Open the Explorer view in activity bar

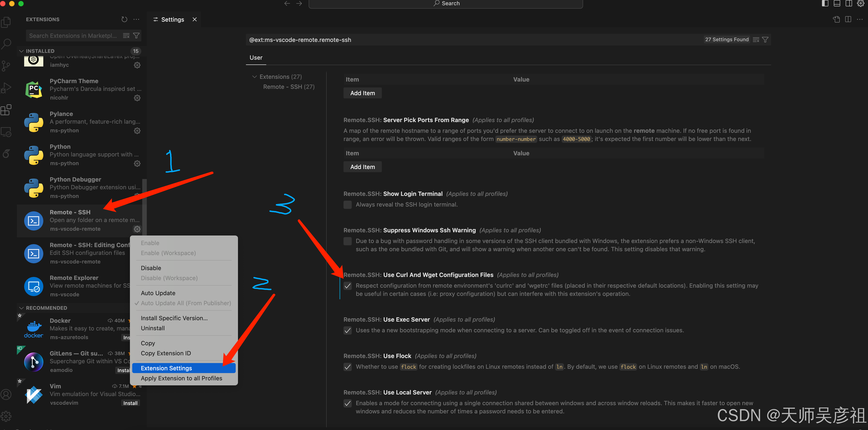(x=6, y=22)
